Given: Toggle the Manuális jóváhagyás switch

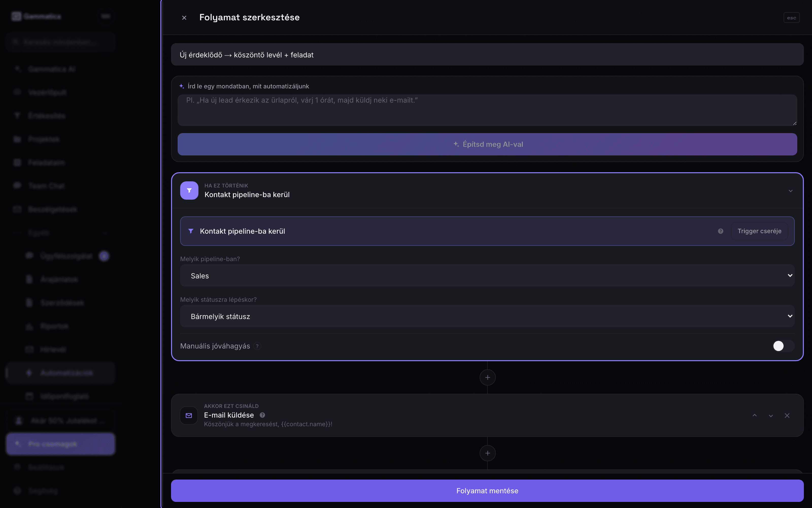Looking at the screenshot, I should (x=784, y=346).
